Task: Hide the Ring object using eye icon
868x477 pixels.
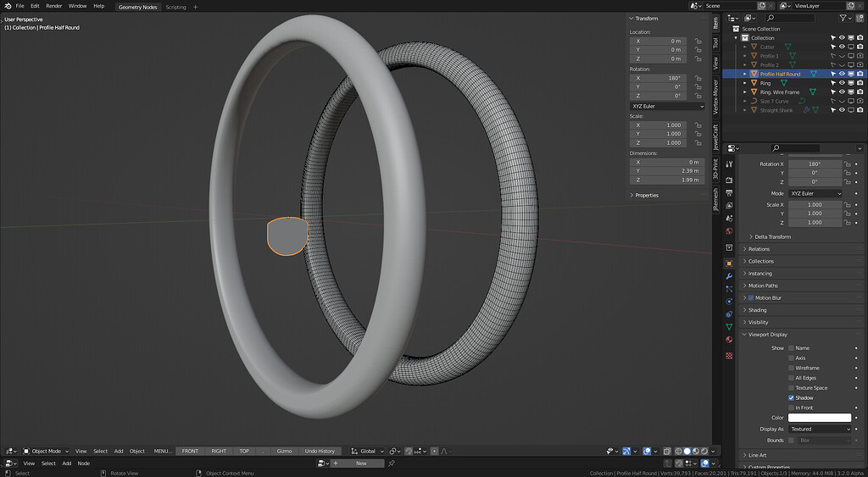Action: (x=842, y=83)
